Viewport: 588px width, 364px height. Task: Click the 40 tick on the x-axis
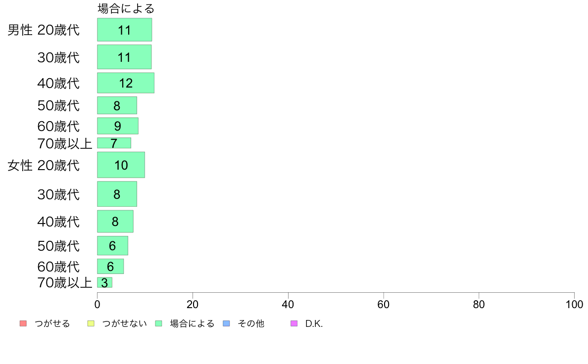tap(288, 304)
